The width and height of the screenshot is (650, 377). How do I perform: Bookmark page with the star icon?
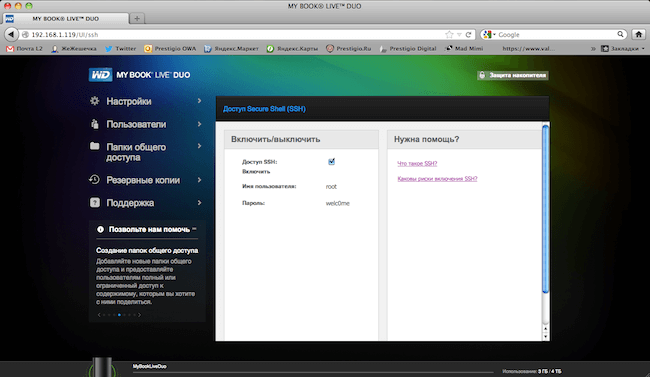(x=449, y=35)
